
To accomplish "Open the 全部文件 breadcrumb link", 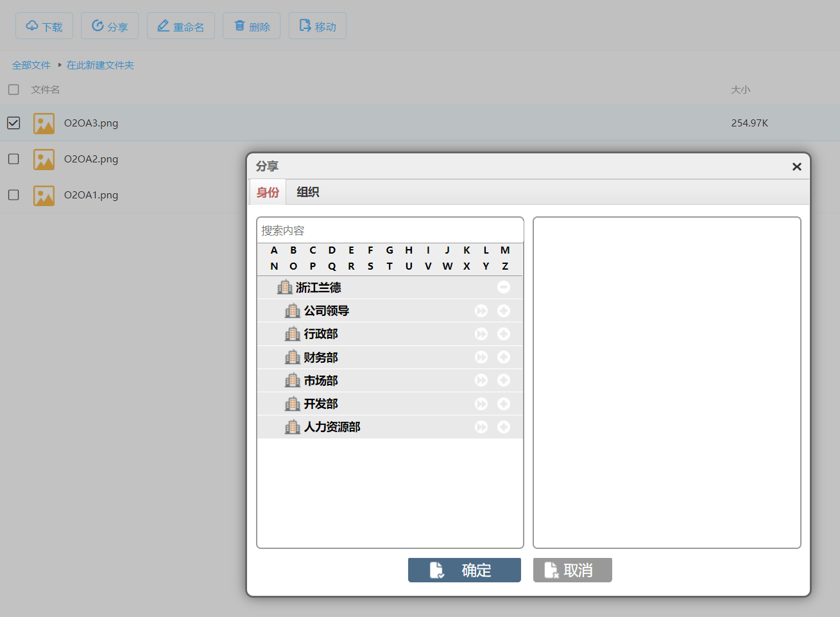I will (x=31, y=65).
